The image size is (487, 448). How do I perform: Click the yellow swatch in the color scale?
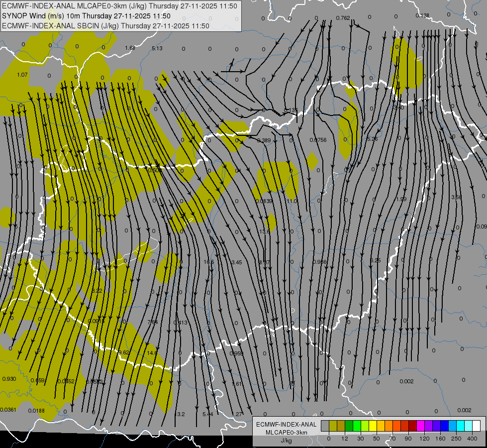pos(373,426)
